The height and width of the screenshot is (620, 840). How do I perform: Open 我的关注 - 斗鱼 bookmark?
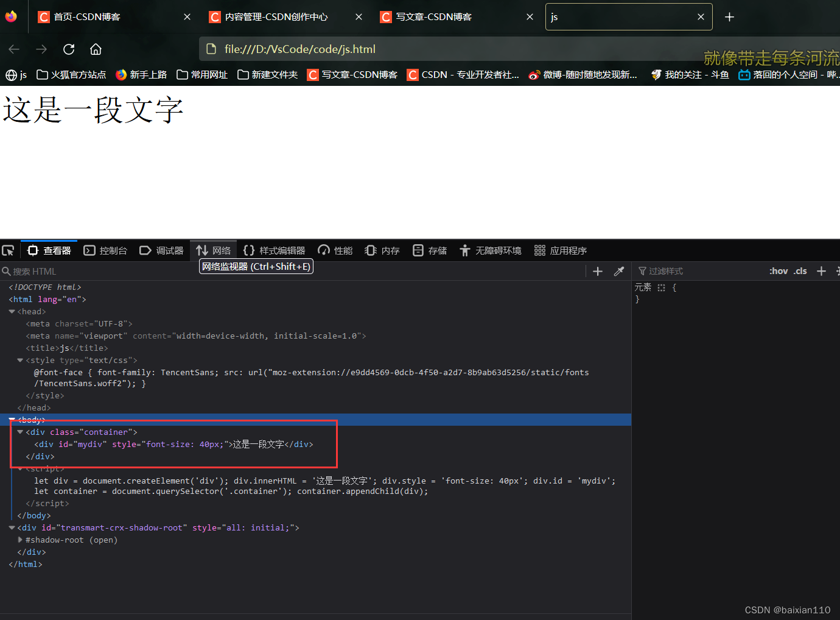pos(690,74)
